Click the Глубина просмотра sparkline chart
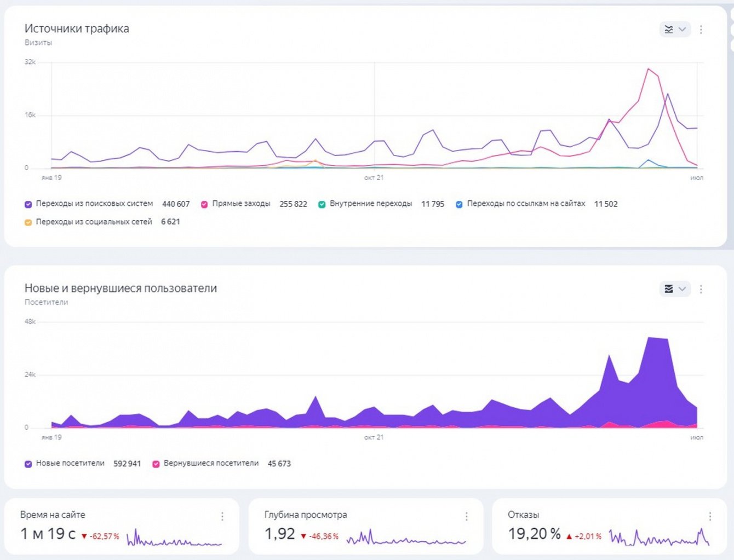 [x=406, y=538]
